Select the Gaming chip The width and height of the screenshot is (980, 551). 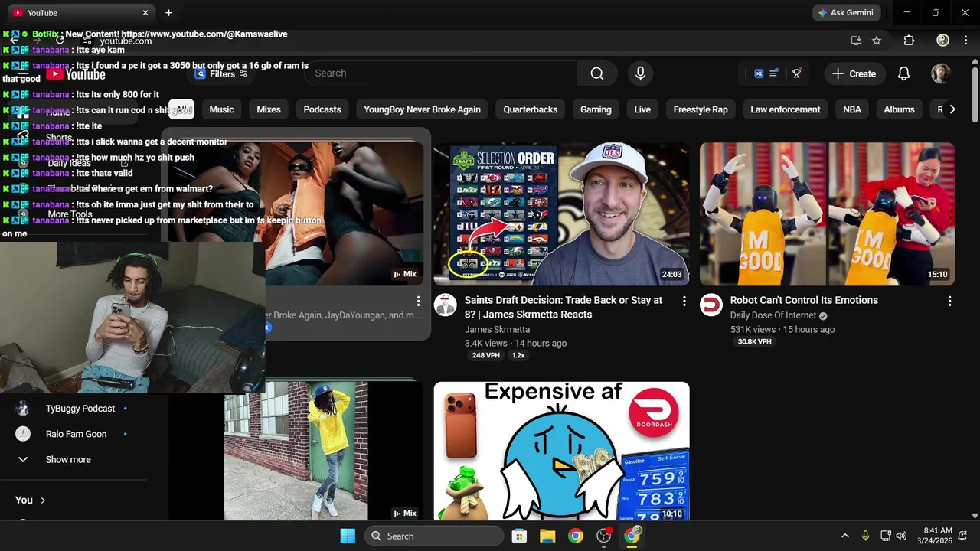pos(596,109)
